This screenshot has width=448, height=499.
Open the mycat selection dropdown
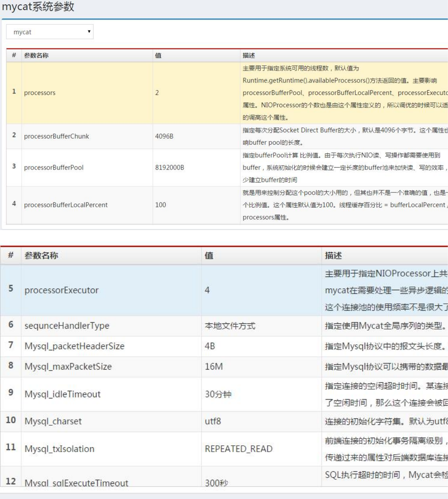[x=50, y=32]
